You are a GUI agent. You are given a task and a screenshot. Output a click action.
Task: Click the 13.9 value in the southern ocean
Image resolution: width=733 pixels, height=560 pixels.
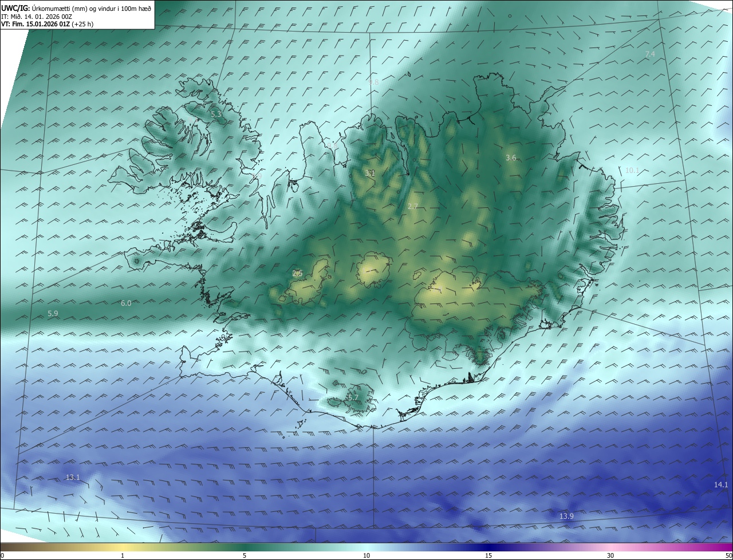566,516
